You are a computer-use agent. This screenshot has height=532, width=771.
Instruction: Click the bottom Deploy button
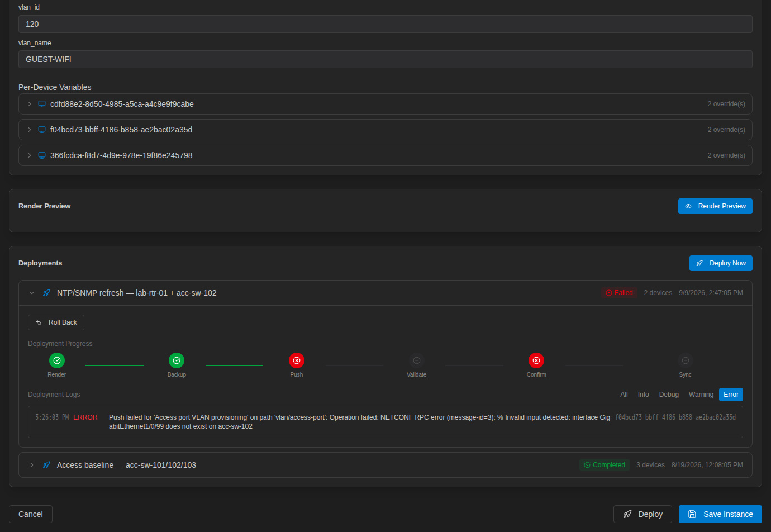(x=642, y=514)
